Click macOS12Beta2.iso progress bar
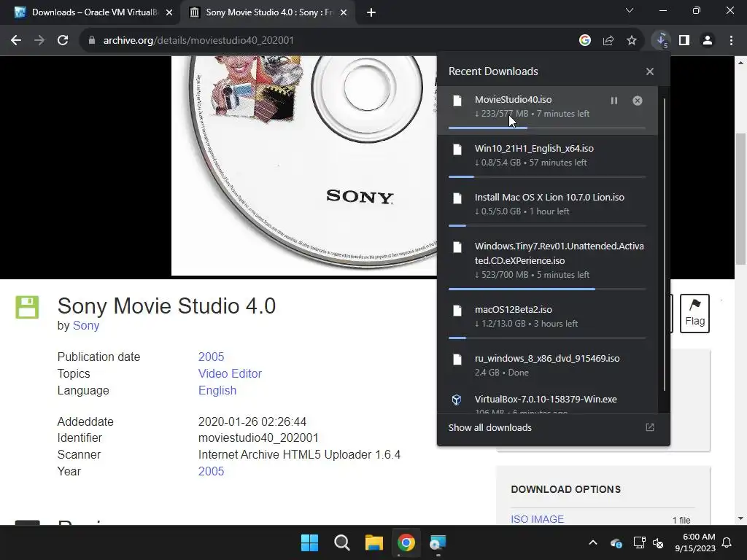 (546, 338)
